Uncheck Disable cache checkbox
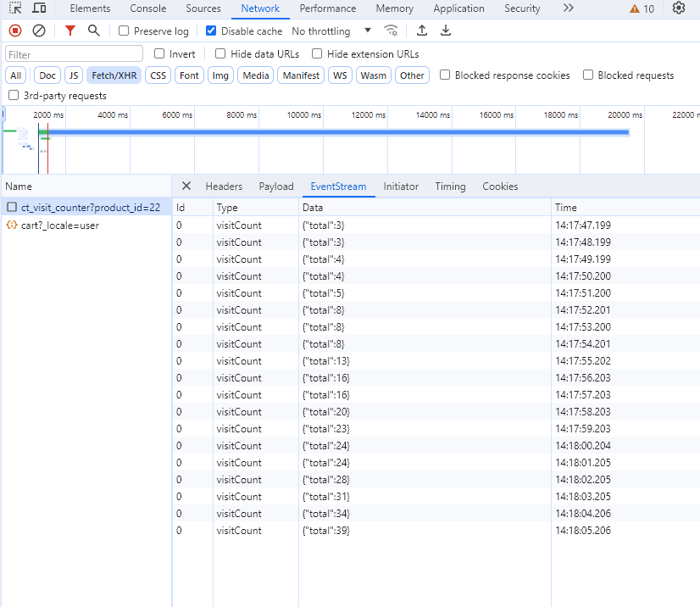 pos(211,31)
